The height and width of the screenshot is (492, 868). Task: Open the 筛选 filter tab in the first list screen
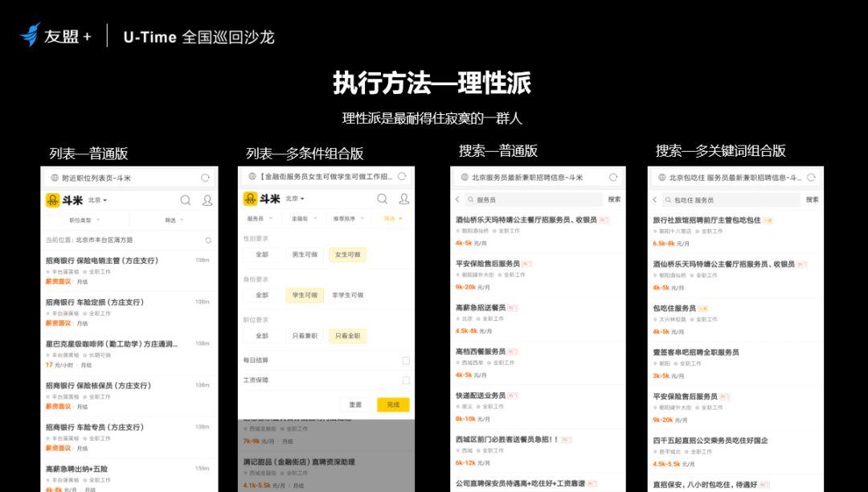pos(174,219)
